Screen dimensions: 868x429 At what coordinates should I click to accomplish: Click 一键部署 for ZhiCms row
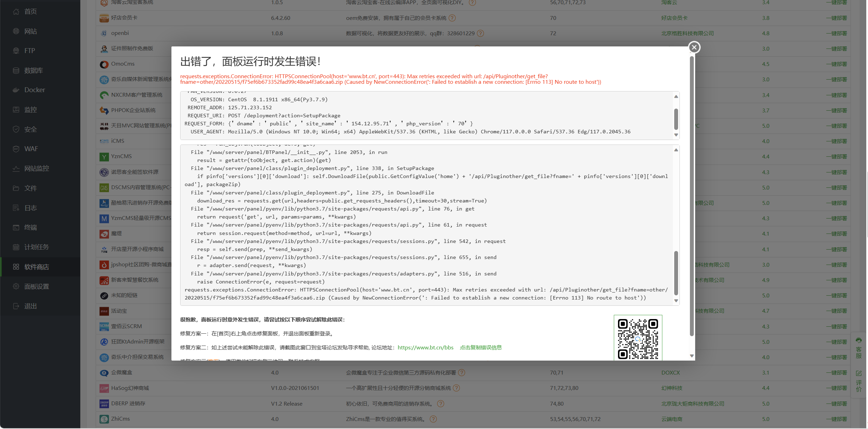click(x=837, y=419)
